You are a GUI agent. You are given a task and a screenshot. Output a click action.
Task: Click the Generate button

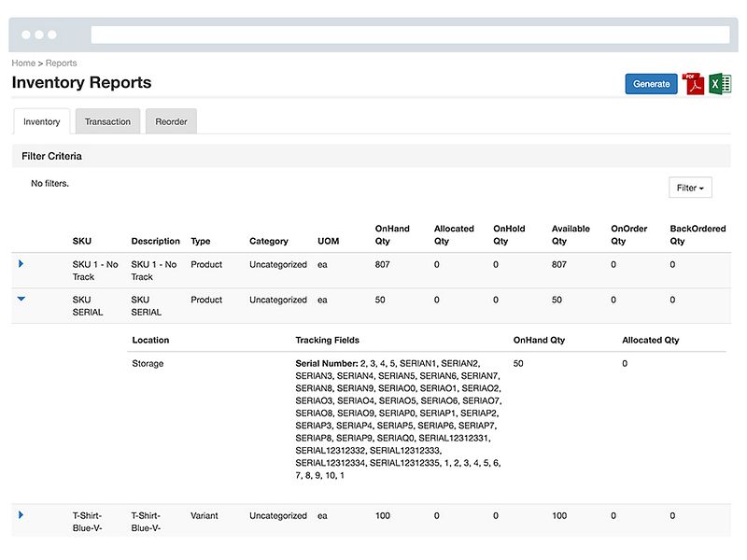[651, 84]
